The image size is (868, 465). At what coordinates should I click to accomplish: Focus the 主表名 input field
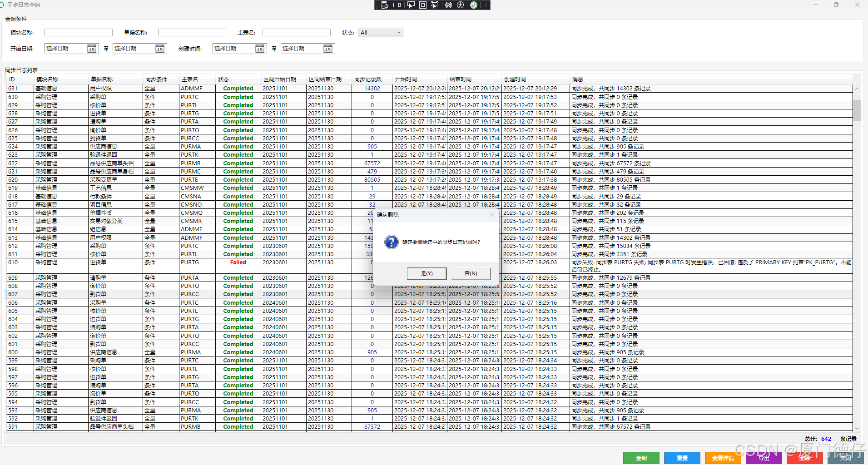click(x=297, y=33)
